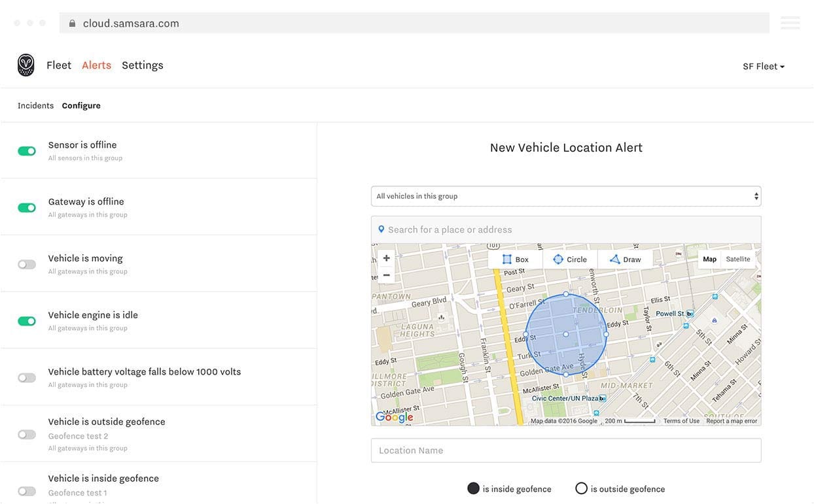
Task: Click Report a map error link
Action: tap(732, 421)
